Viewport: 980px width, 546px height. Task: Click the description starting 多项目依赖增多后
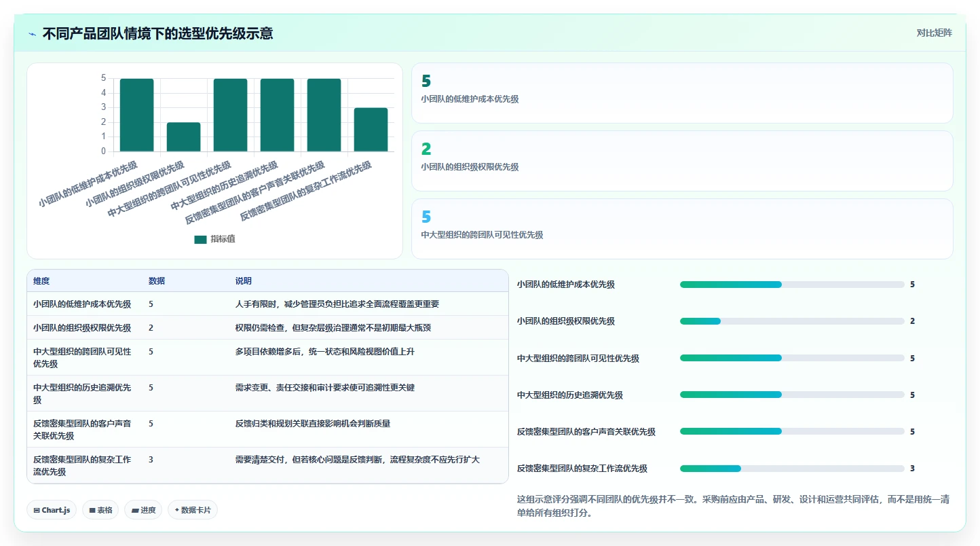[x=325, y=352]
